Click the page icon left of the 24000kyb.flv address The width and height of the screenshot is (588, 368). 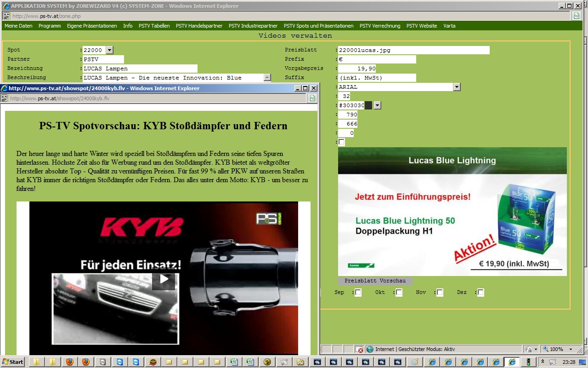coord(4,98)
